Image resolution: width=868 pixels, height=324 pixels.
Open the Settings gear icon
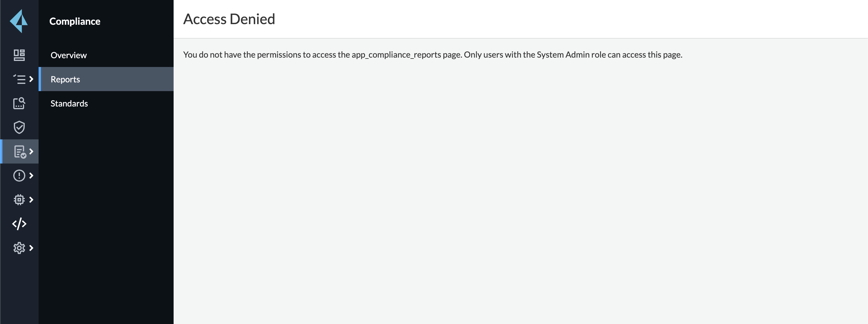pos(20,248)
